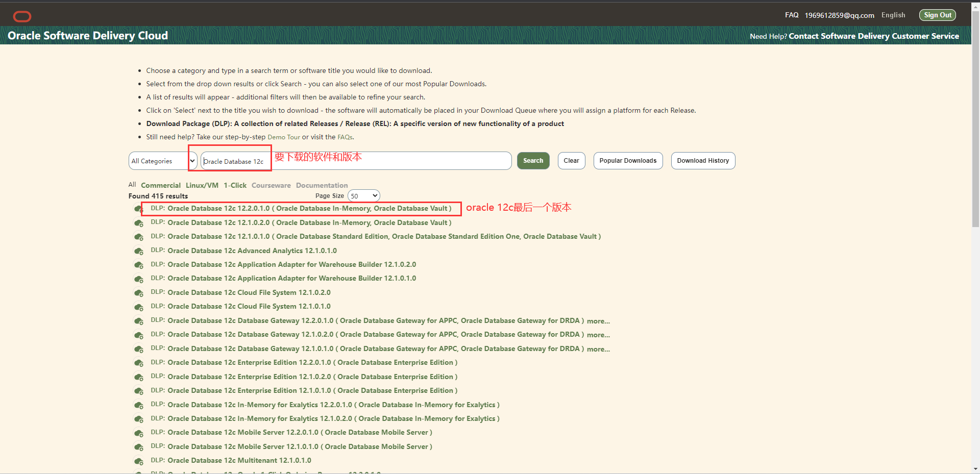Click cloud icon for Database Gateway 12.2.0.1.0

tap(138, 321)
